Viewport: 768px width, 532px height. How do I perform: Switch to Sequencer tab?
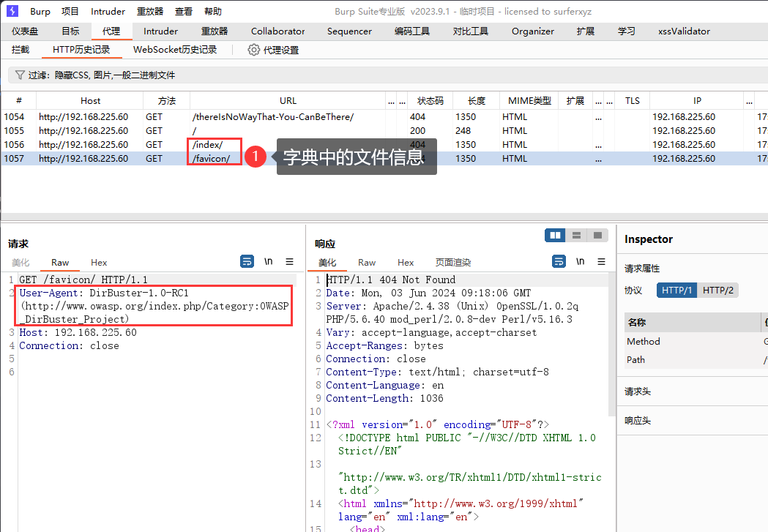[349, 31]
